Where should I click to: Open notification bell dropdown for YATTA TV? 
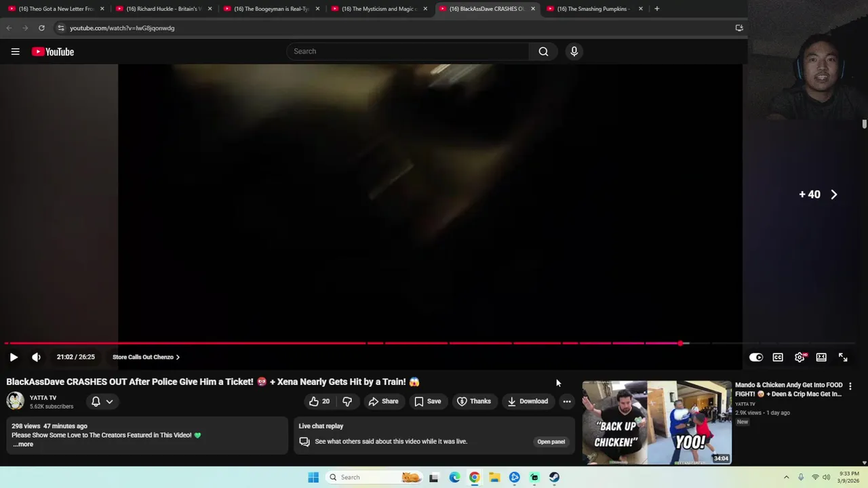click(x=102, y=401)
